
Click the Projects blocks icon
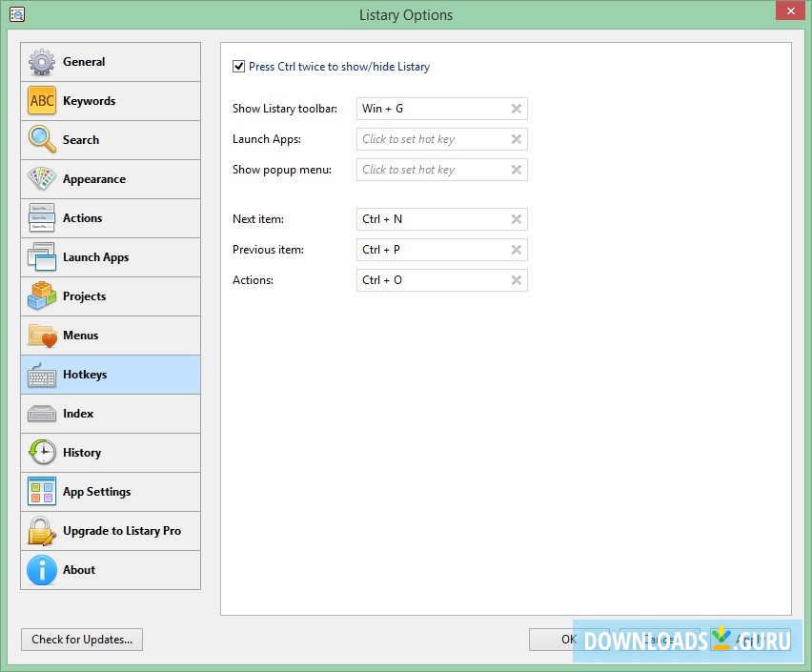click(41, 295)
